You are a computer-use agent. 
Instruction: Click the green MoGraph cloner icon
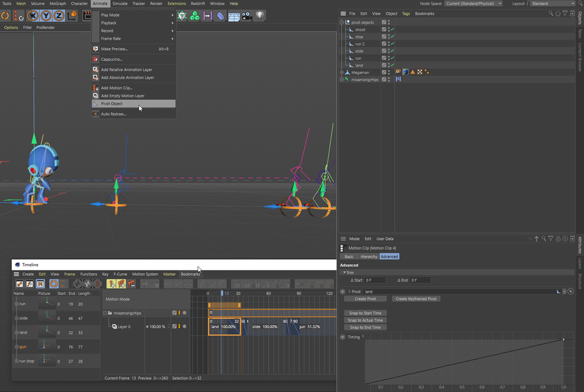195,16
